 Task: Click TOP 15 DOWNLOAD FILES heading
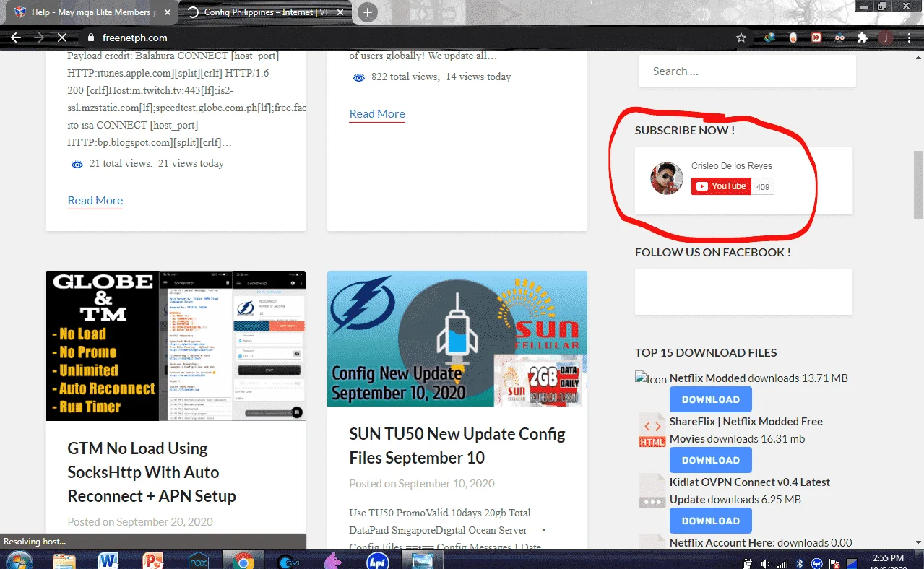tap(706, 353)
